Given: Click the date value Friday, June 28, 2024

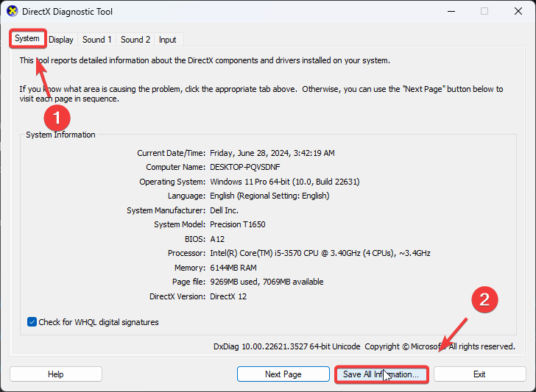Looking at the screenshot, I should coord(272,153).
